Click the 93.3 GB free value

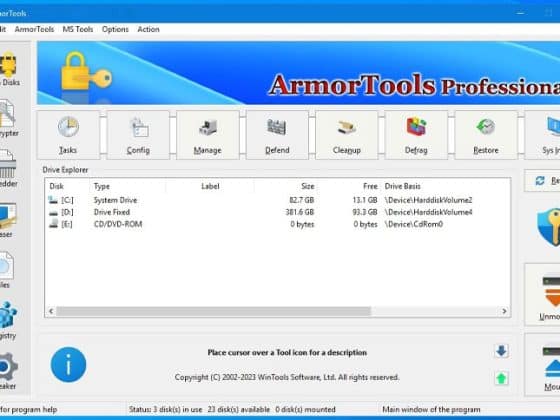point(365,212)
